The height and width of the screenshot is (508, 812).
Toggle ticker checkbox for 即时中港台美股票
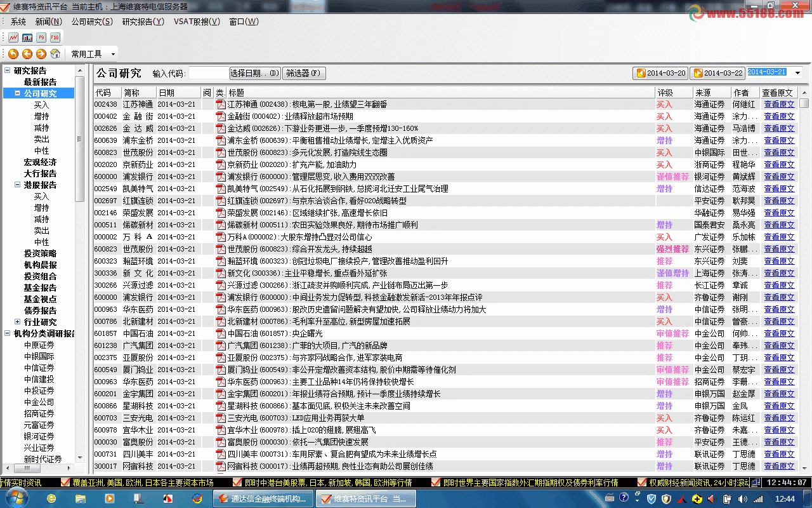[x=237, y=483]
